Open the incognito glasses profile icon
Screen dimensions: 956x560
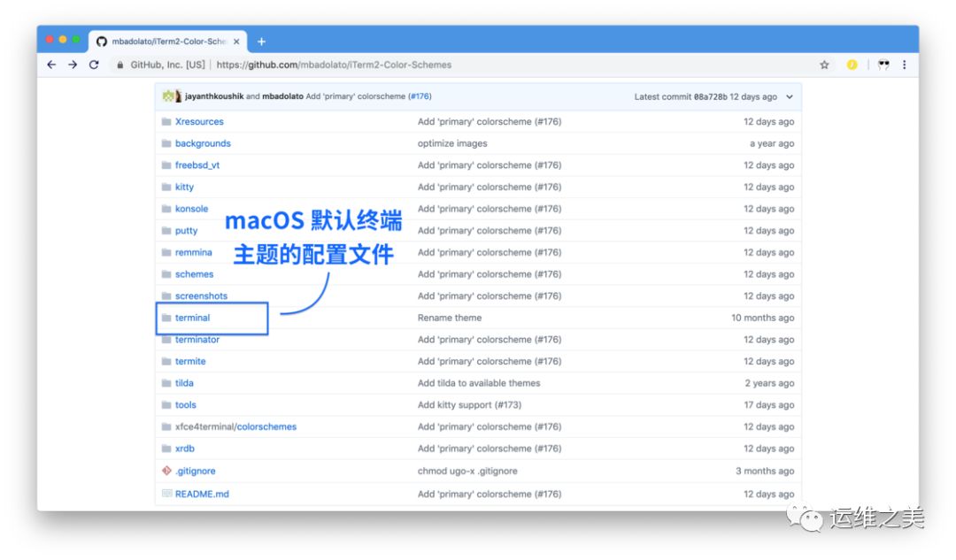(x=883, y=65)
